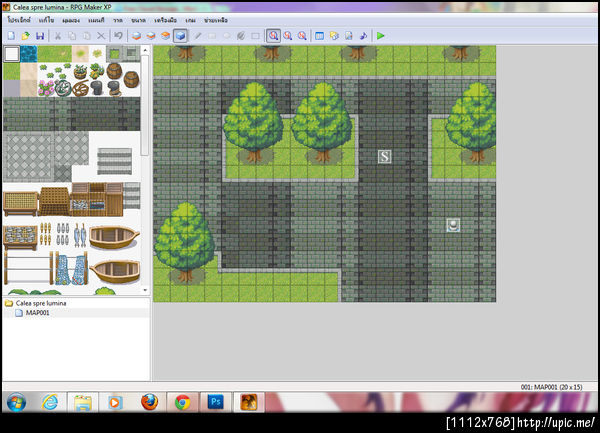Image resolution: width=600 pixels, height=433 pixels.
Task: Undo the last map edit
Action: pos(118,36)
